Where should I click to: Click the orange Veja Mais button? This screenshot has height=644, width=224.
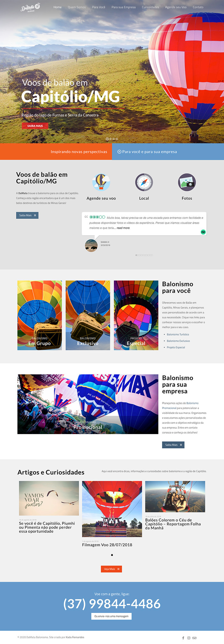click(x=111, y=569)
